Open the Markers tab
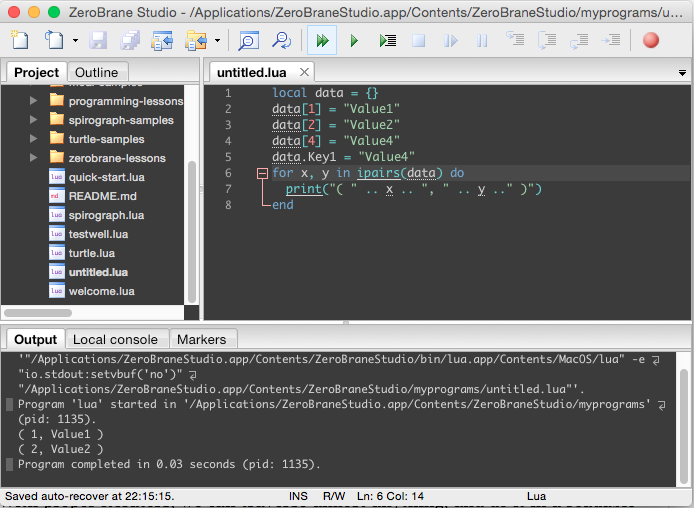The height and width of the screenshot is (508, 694). pyautogui.click(x=201, y=339)
